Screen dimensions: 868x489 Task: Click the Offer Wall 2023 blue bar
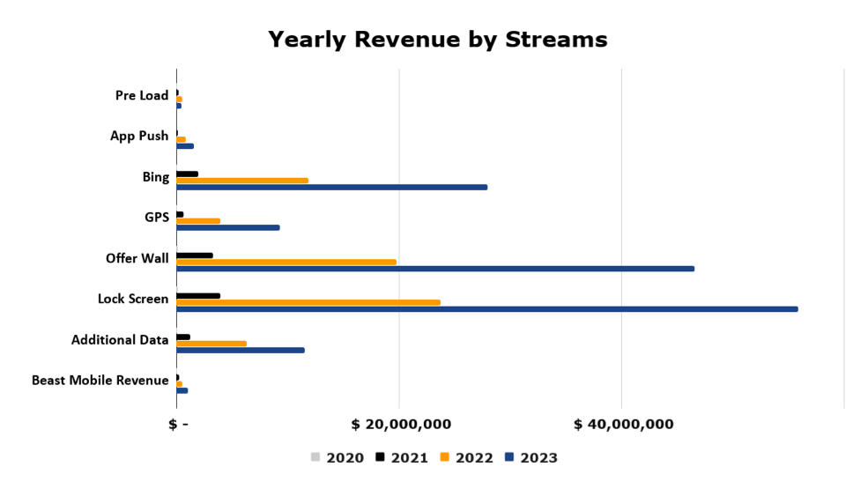(435, 269)
